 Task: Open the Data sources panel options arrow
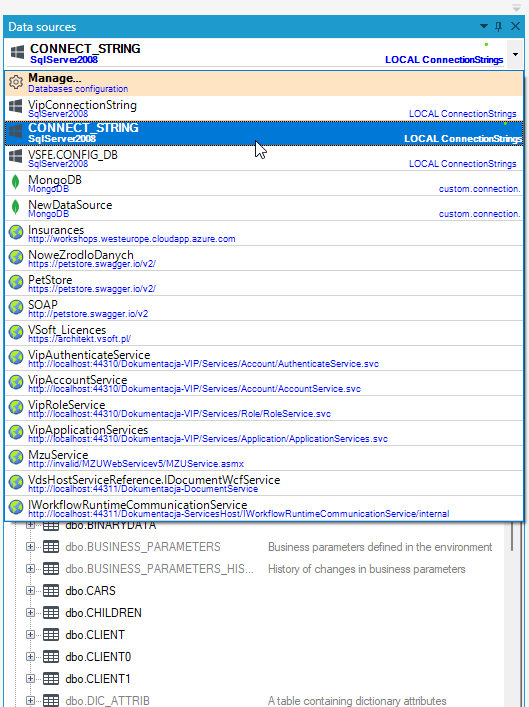483,27
